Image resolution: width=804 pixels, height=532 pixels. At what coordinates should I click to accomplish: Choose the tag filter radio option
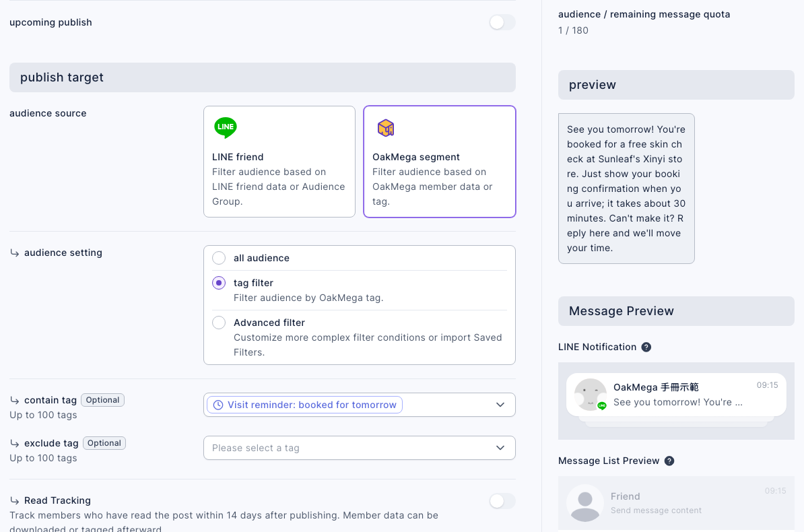[x=219, y=284]
